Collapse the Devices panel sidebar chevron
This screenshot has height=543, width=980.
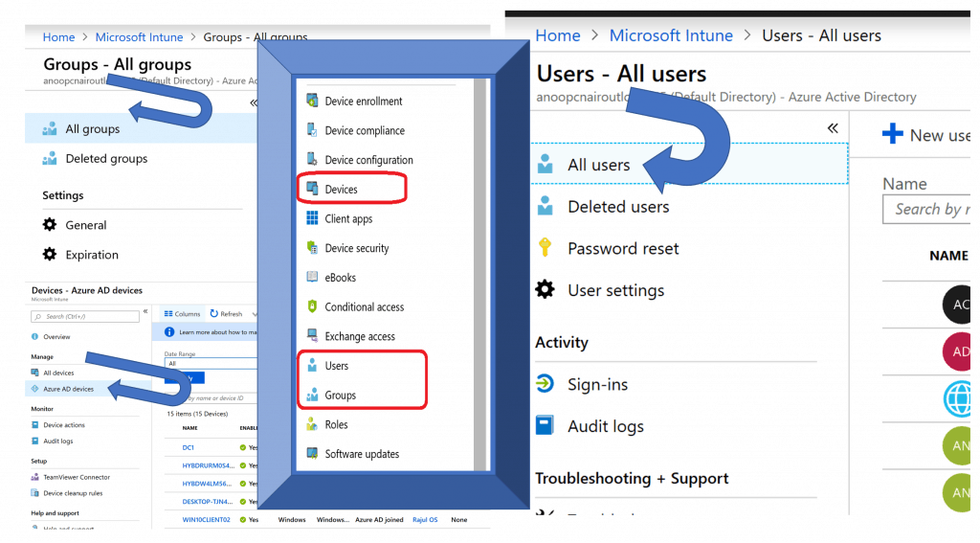(x=145, y=311)
